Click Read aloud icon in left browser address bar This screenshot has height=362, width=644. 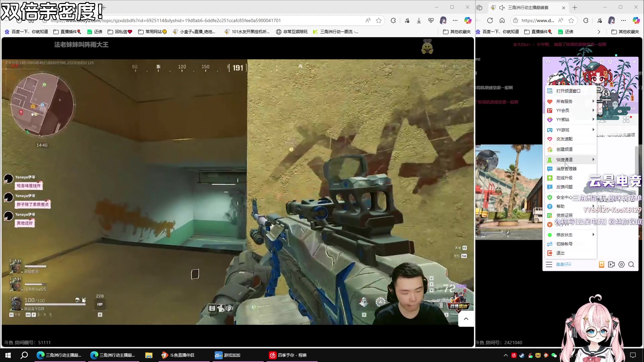click(x=368, y=20)
